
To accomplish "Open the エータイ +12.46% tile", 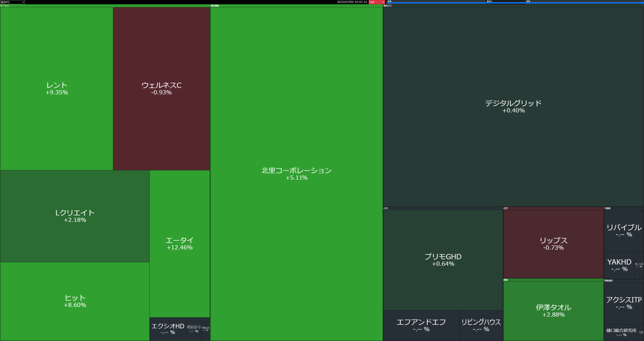I will coord(180,244).
